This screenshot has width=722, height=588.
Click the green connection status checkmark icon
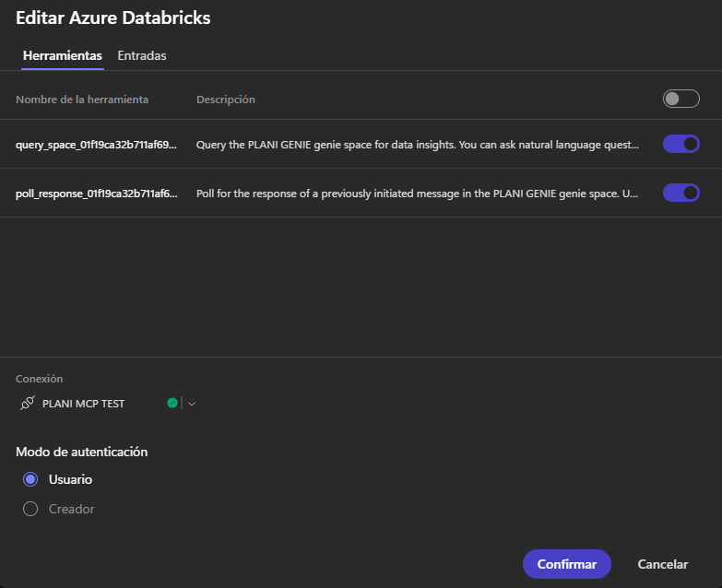point(172,403)
